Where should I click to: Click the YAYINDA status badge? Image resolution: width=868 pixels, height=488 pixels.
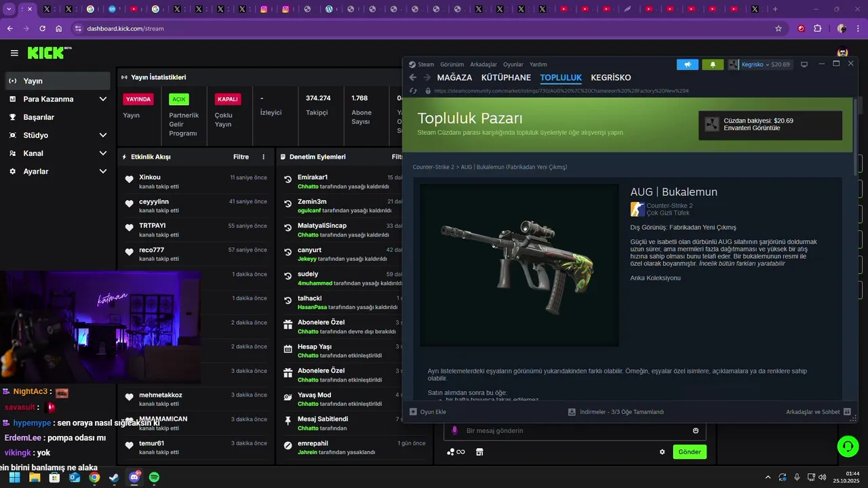[x=138, y=99]
